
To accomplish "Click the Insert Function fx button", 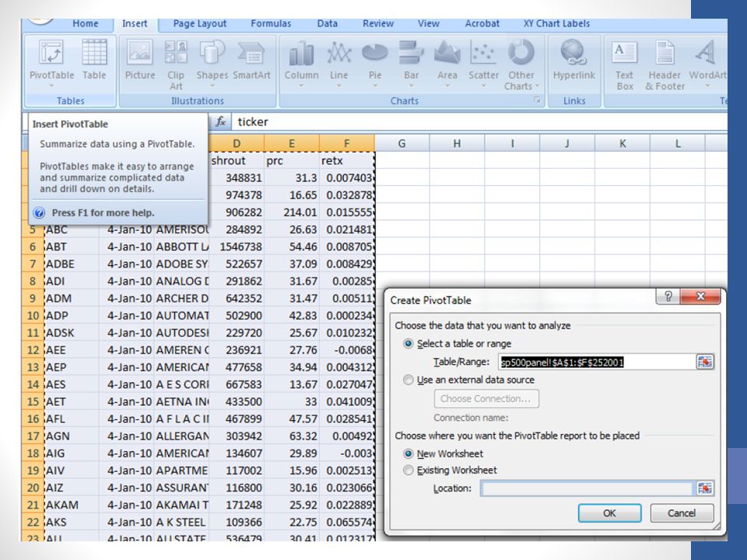I will click(x=220, y=121).
